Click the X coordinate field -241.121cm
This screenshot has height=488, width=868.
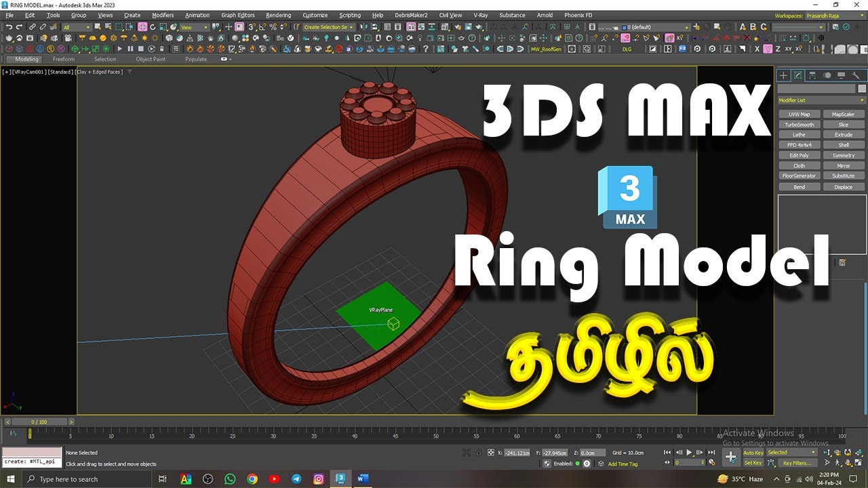point(517,452)
